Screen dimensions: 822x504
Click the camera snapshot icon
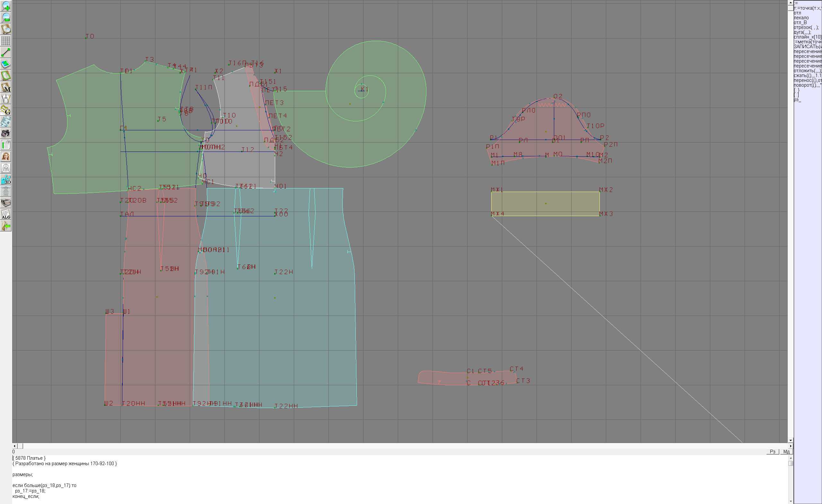6,134
